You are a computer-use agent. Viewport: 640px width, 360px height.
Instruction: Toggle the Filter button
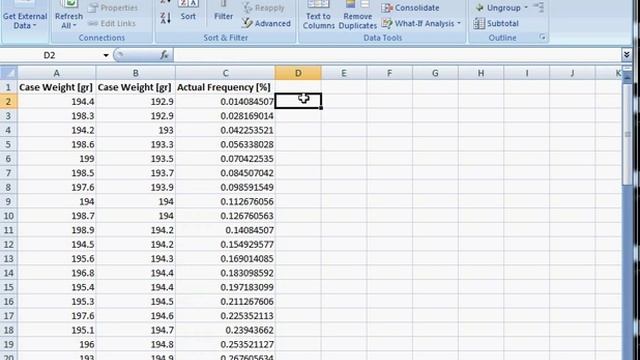[x=223, y=12]
